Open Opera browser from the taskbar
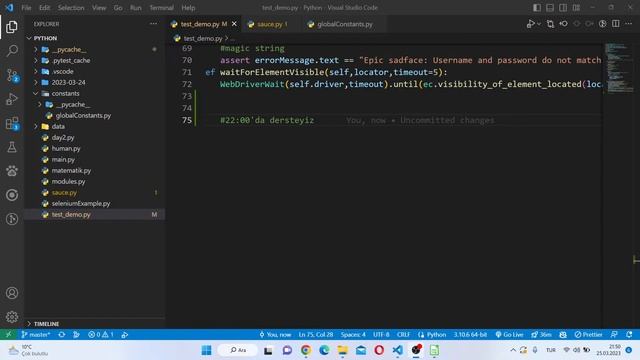 click(x=379, y=350)
